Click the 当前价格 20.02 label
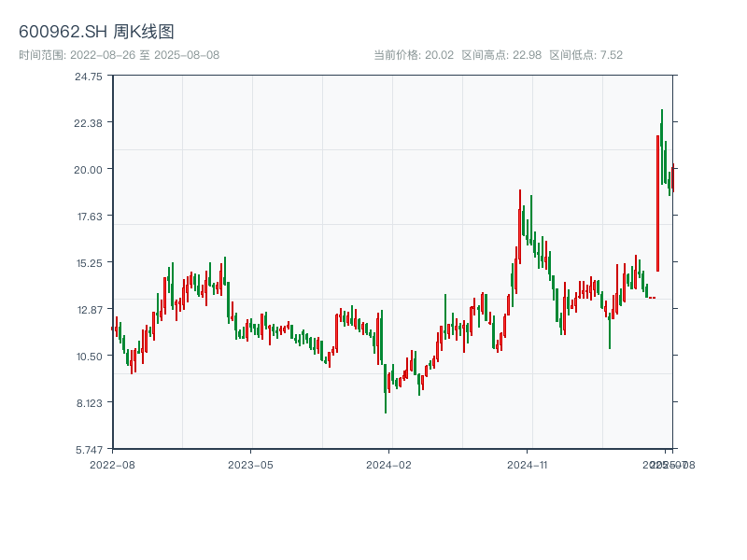This screenshot has height=560, width=747. (414, 55)
